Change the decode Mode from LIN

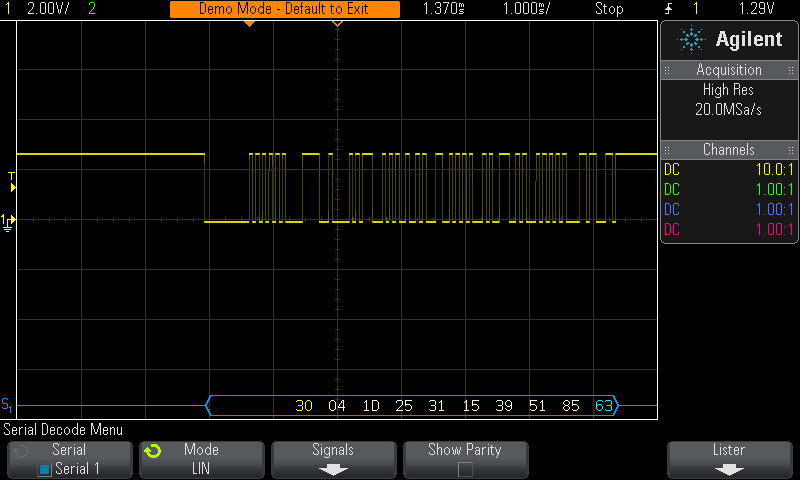click(x=202, y=460)
